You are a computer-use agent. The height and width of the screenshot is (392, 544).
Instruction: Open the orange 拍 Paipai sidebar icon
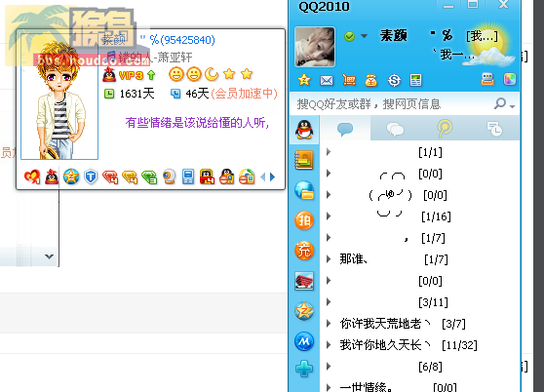point(304,220)
